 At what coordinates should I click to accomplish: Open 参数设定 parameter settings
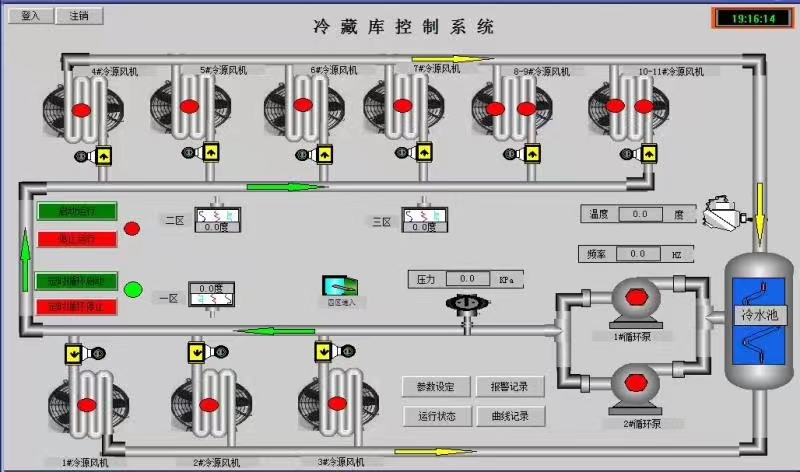[435, 387]
